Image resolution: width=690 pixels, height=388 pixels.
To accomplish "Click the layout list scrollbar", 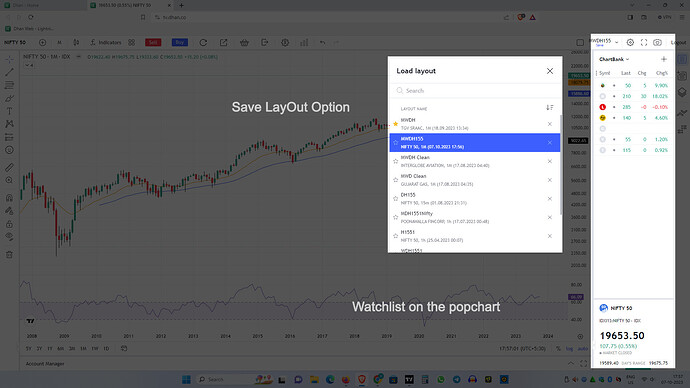I will [561, 165].
